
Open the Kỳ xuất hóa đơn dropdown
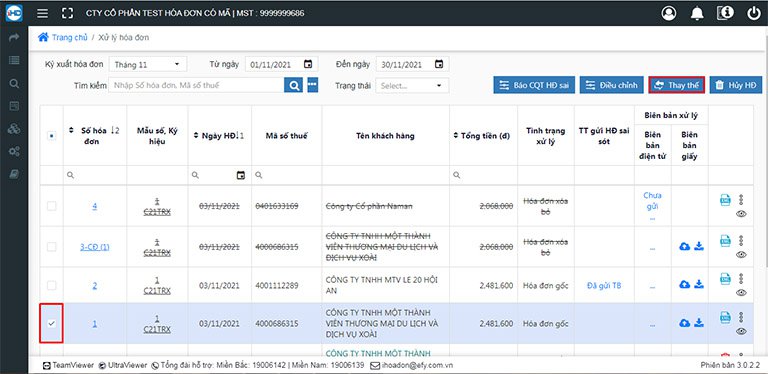point(148,64)
